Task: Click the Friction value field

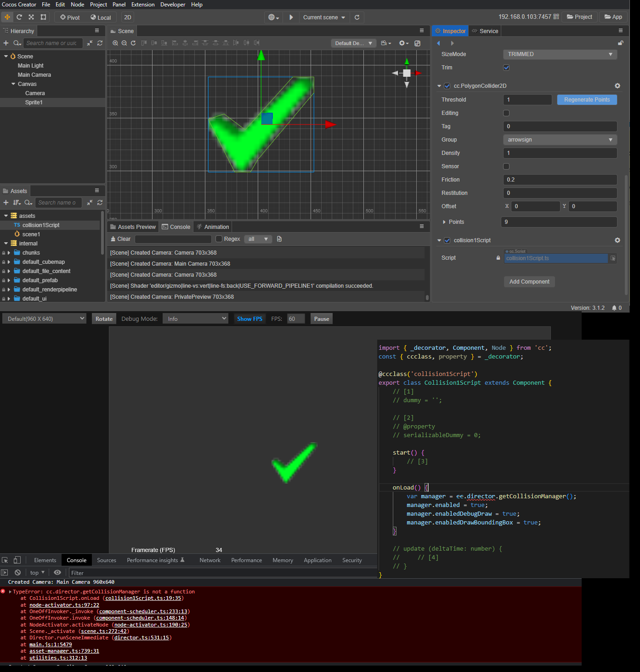Action: (560, 180)
